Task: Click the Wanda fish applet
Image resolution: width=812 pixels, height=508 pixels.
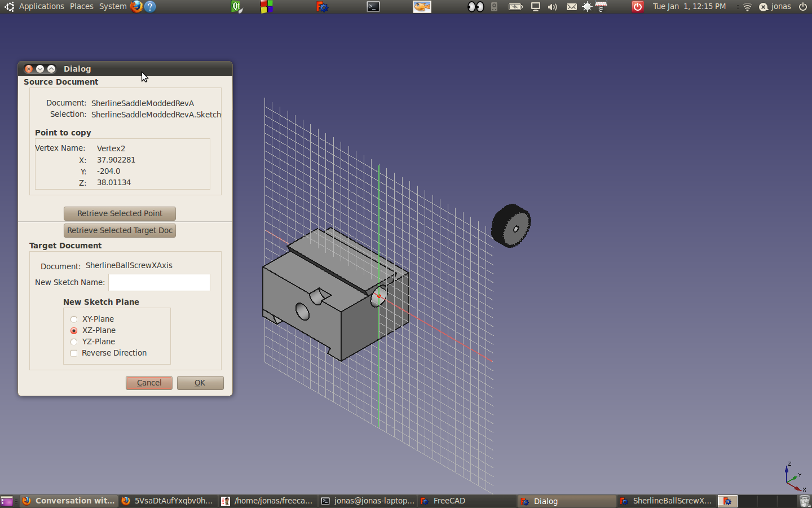Action: (x=422, y=6)
